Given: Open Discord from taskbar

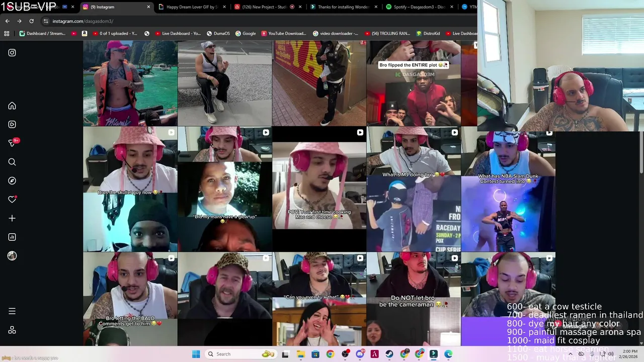Looking at the screenshot, I should (x=360, y=354).
